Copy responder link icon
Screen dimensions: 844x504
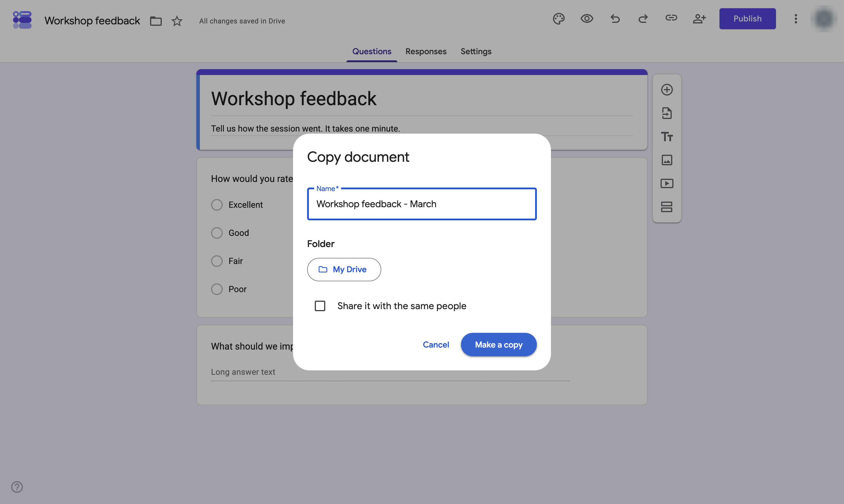(x=671, y=18)
